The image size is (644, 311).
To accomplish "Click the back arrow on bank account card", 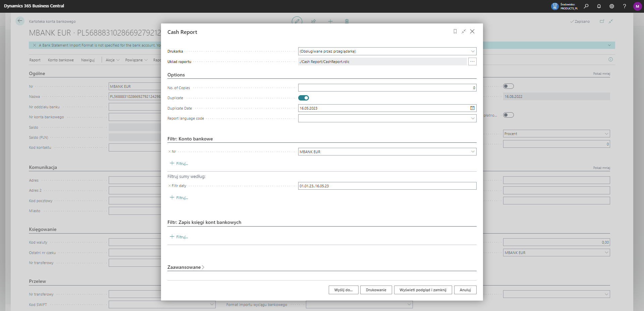I will click(20, 21).
